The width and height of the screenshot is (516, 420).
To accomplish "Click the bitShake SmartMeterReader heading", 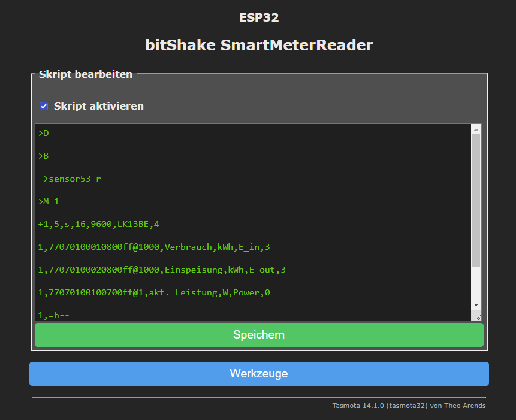I will click(258, 44).
